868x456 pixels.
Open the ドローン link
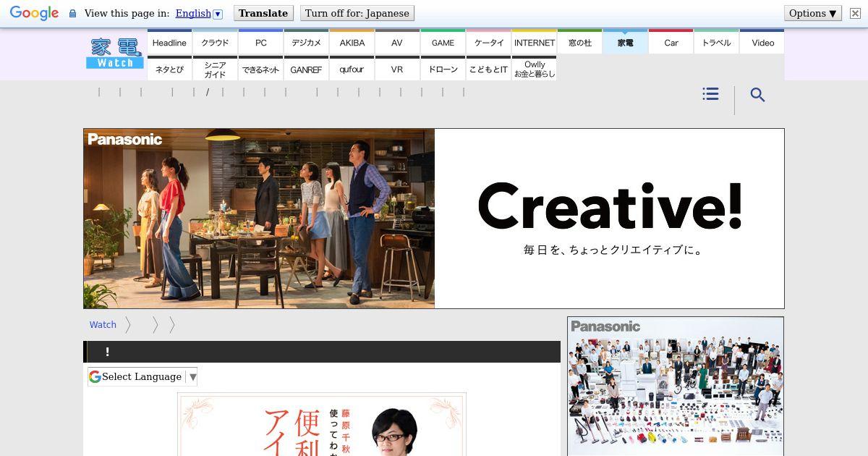(x=443, y=69)
